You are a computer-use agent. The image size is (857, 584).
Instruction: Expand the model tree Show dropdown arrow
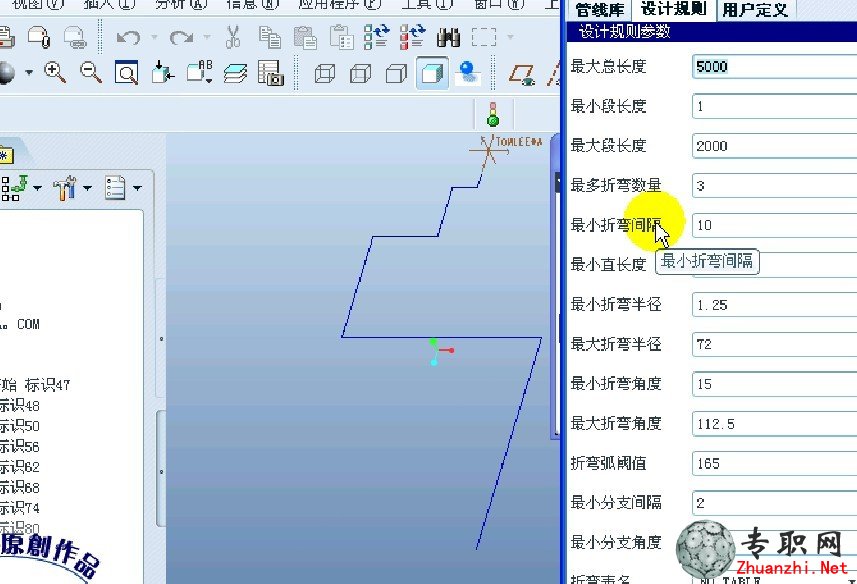click(37, 188)
